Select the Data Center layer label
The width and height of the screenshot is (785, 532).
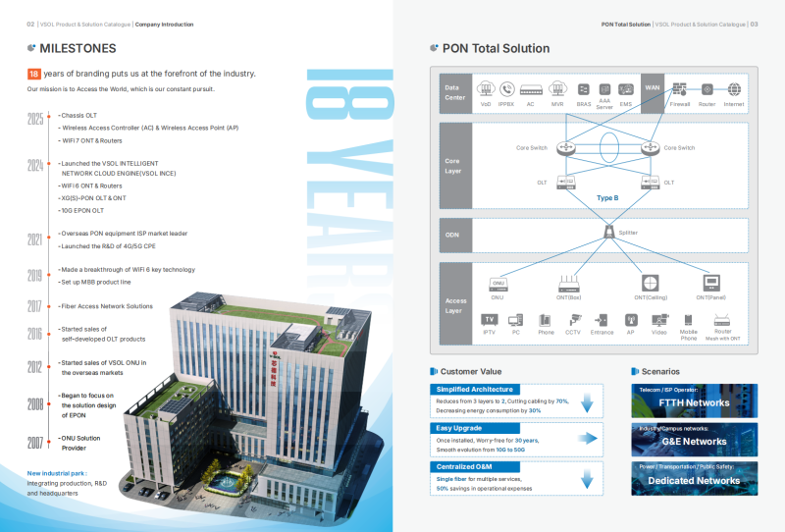453,91
